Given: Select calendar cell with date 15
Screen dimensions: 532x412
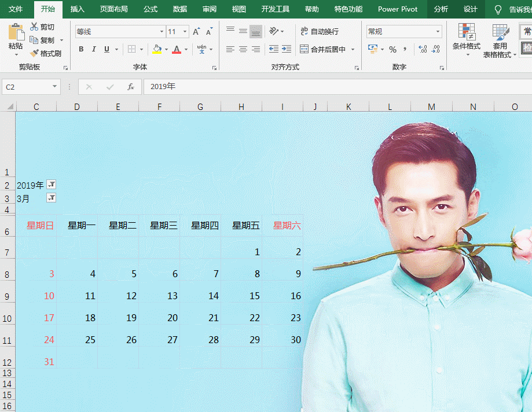Looking at the screenshot, I should pos(241,292).
